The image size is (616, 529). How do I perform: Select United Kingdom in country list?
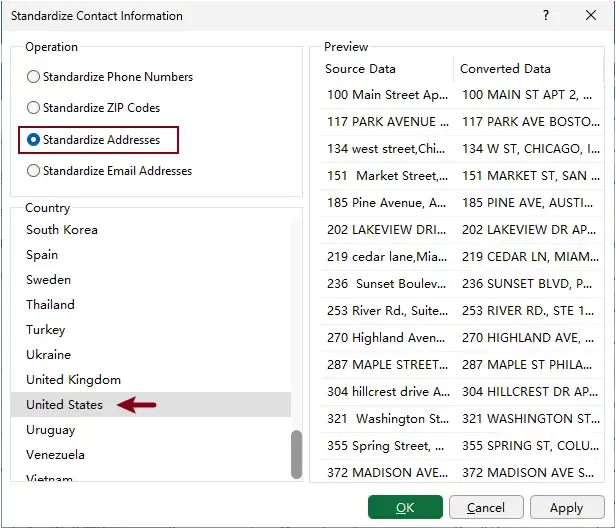(x=151, y=380)
